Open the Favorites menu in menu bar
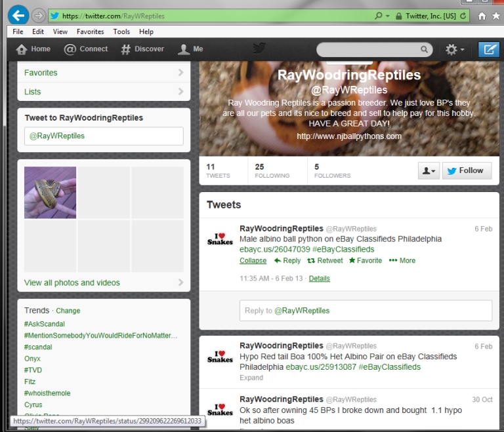504x432 pixels. pos(91,31)
